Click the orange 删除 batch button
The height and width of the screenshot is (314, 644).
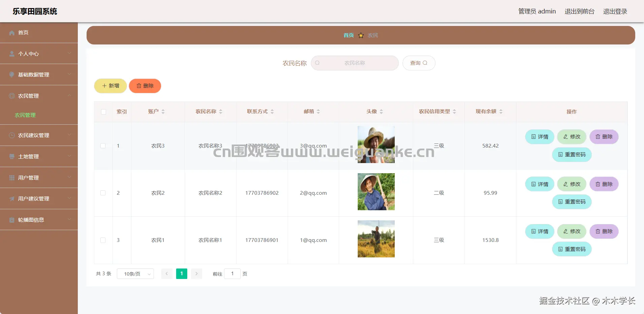145,86
